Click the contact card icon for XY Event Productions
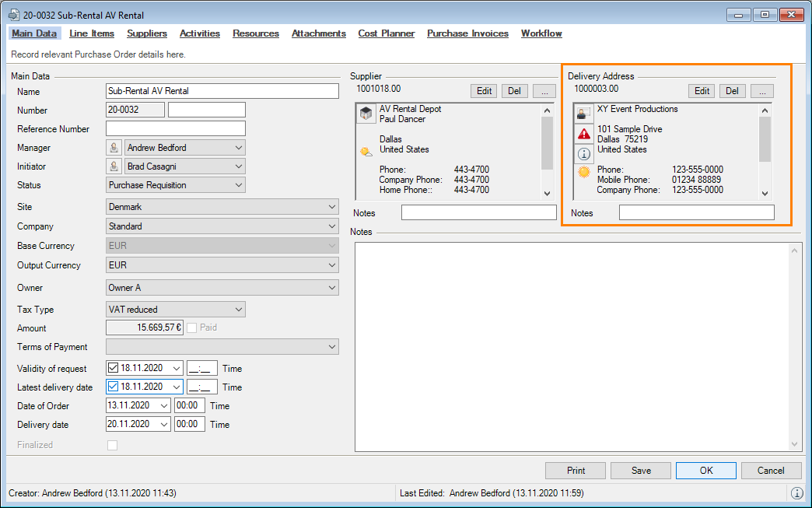Viewport: 812px width, 508px height. (584, 114)
